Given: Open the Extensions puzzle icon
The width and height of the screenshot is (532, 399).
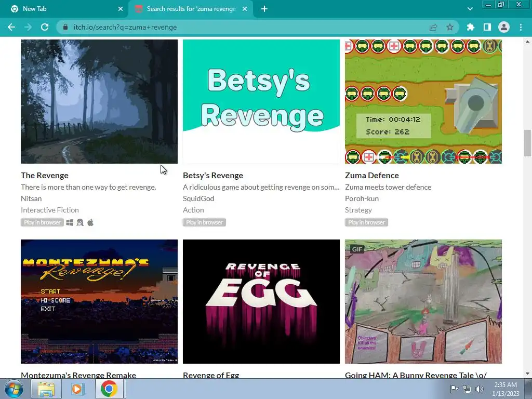Looking at the screenshot, I should [x=471, y=27].
